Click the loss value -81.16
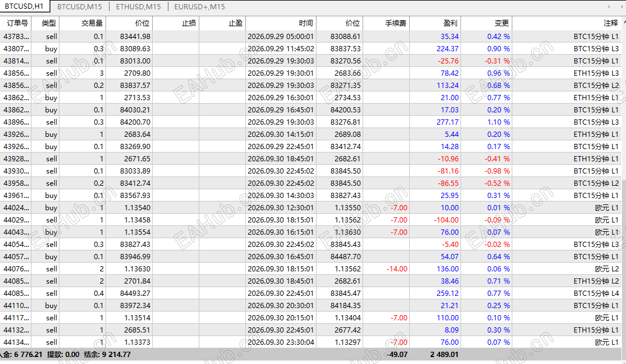This screenshot has width=626, height=364. [x=448, y=171]
